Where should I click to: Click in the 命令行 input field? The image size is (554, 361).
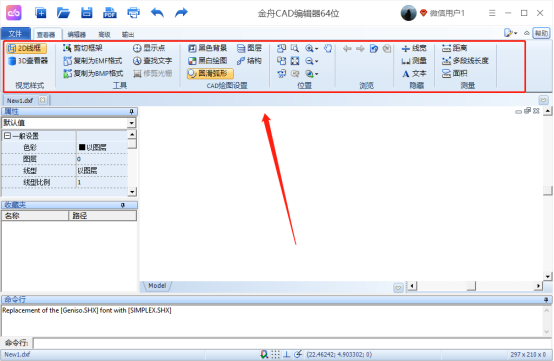point(293,343)
